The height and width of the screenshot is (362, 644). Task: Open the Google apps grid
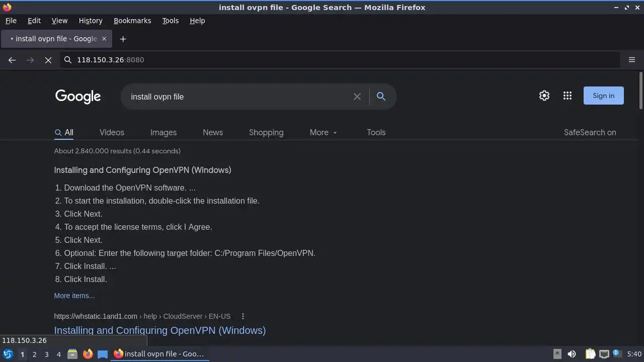click(568, 96)
